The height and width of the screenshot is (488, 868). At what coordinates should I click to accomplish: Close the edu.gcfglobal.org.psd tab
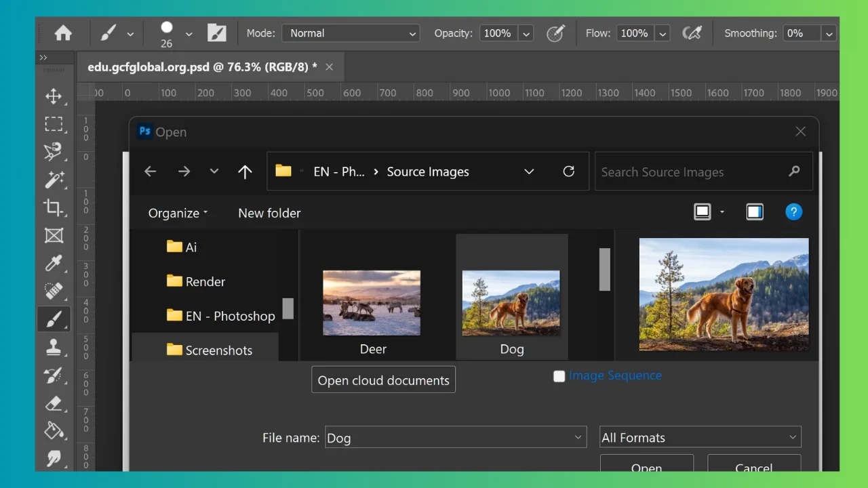click(x=330, y=67)
